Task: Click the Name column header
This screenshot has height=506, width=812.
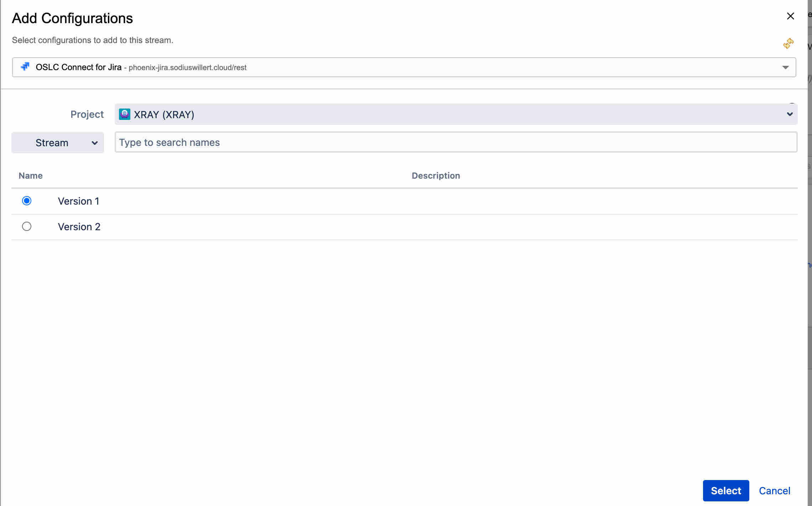Action: pyautogui.click(x=31, y=176)
